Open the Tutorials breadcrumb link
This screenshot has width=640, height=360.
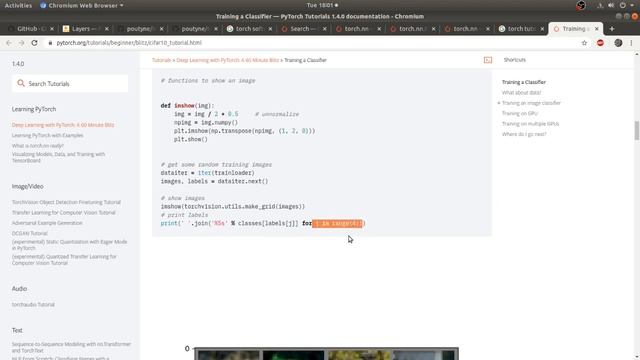[161, 60]
